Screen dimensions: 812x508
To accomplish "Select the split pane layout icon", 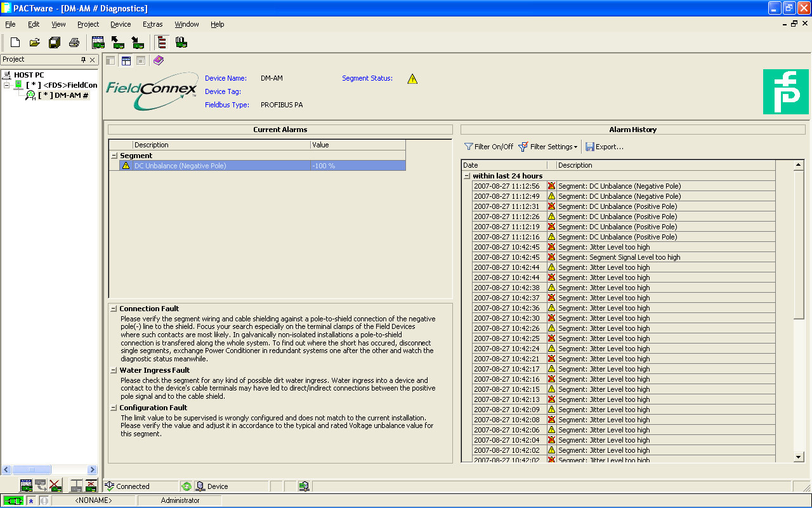I will pyautogui.click(x=126, y=60).
